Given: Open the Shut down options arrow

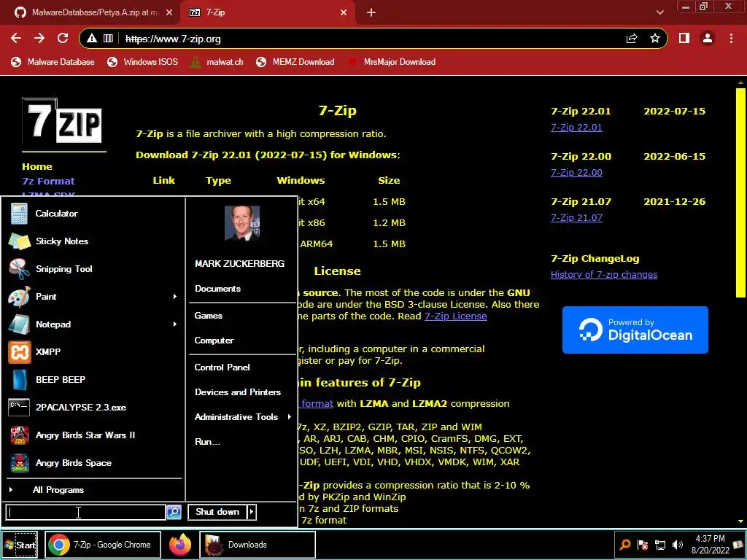Looking at the screenshot, I should click(x=252, y=512).
